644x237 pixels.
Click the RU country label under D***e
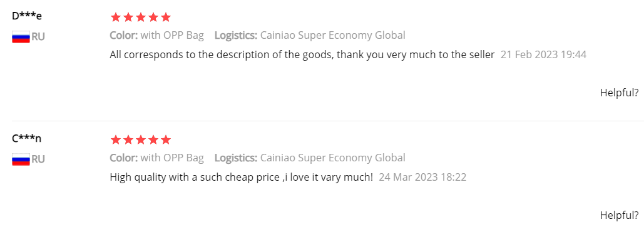(x=38, y=37)
